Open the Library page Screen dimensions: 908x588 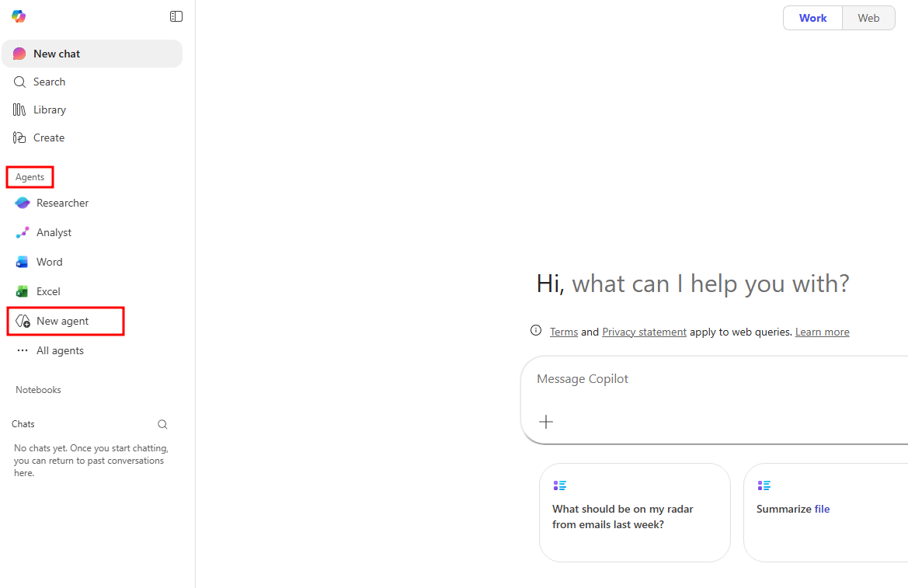coord(92,110)
